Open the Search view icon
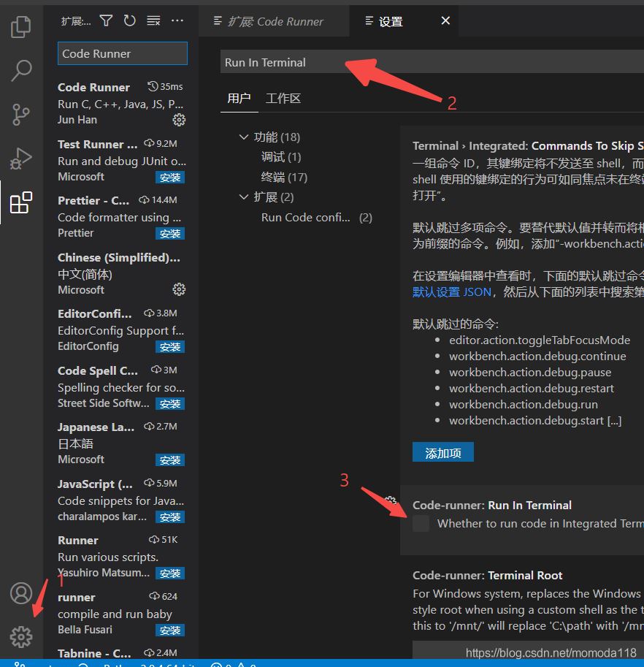This screenshot has height=667, width=644. (x=21, y=71)
